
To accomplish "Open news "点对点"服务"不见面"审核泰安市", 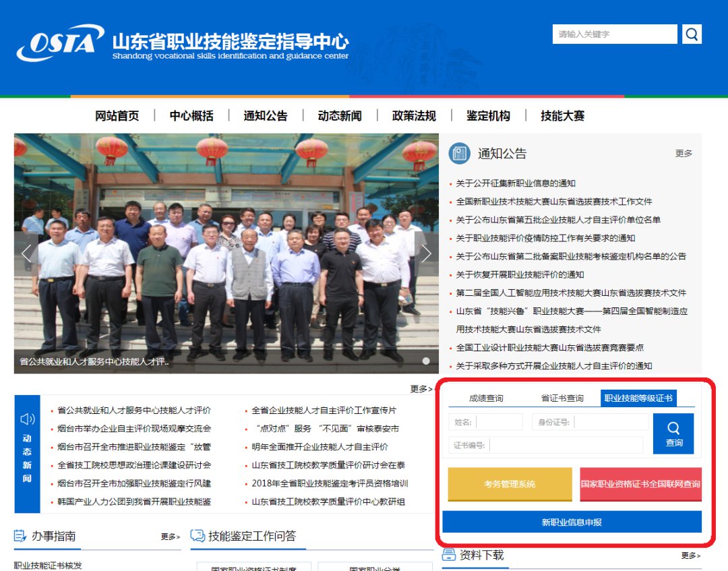I will tap(325, 429).
